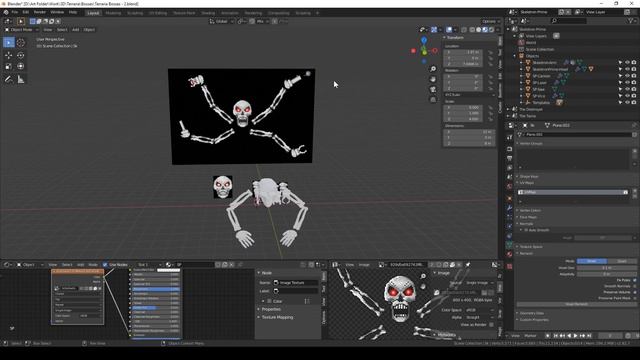Image resolution: width=640 pixels, height=360 pixels.
Task: Click the red X axis gizmo ball
Action: point(413,51)
